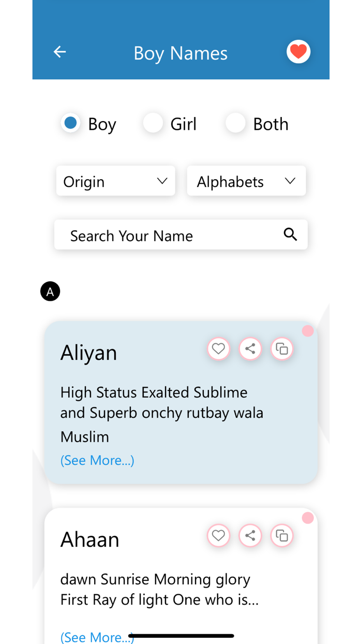Open See More for Aliyan's meaning
The height and width of the screenshot is (644, 362).
(x=97, y=460)
